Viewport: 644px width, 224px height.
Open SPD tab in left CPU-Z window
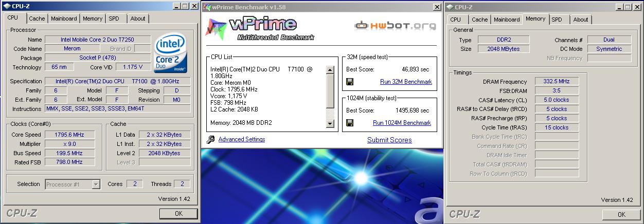(x=114, y=18)
